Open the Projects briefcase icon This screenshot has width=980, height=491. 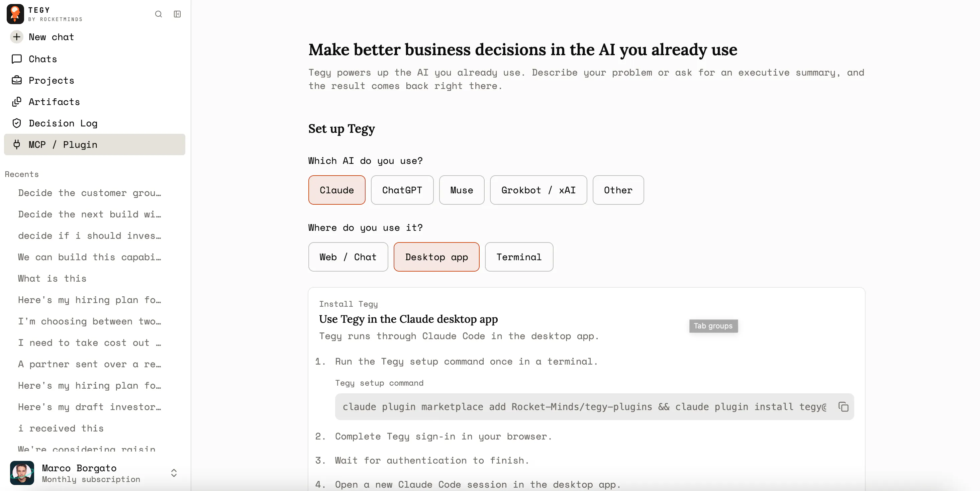(x=17, y=80)
